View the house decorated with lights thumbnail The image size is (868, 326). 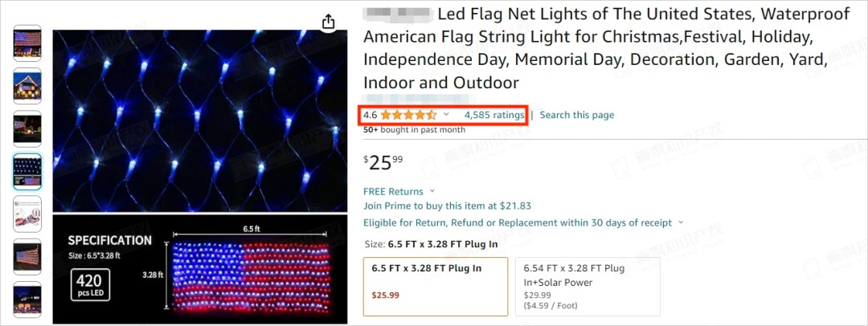27,86
